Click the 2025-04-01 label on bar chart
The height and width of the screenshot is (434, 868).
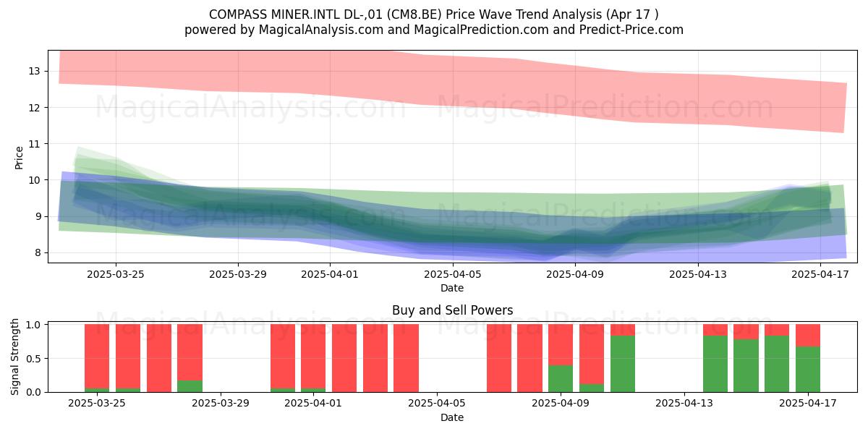click(313, 404)
